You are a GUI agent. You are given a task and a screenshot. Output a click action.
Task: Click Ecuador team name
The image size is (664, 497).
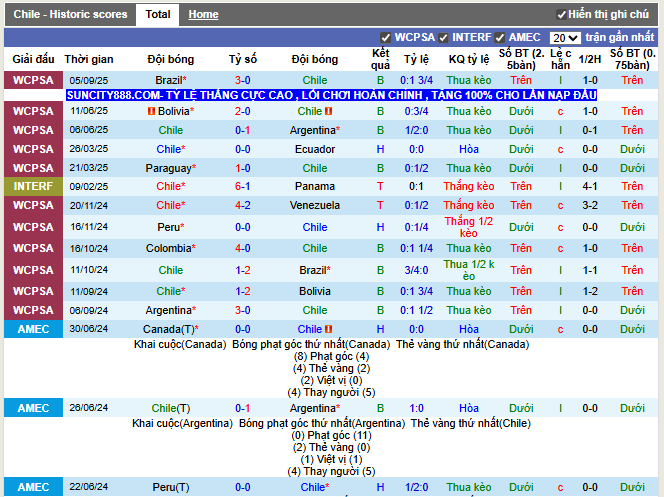tap(315, 149)
